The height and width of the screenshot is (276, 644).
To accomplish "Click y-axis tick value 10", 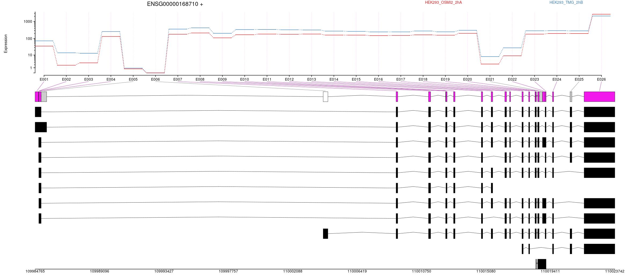I will coord(30,55).
